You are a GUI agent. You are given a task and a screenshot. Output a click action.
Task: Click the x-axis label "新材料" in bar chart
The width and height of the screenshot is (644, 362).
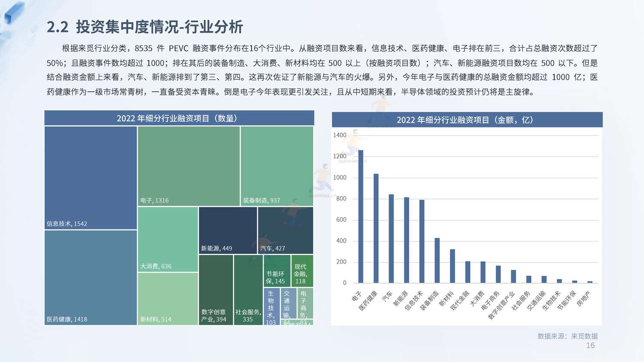pyautogui.click(x=447, y=298)
